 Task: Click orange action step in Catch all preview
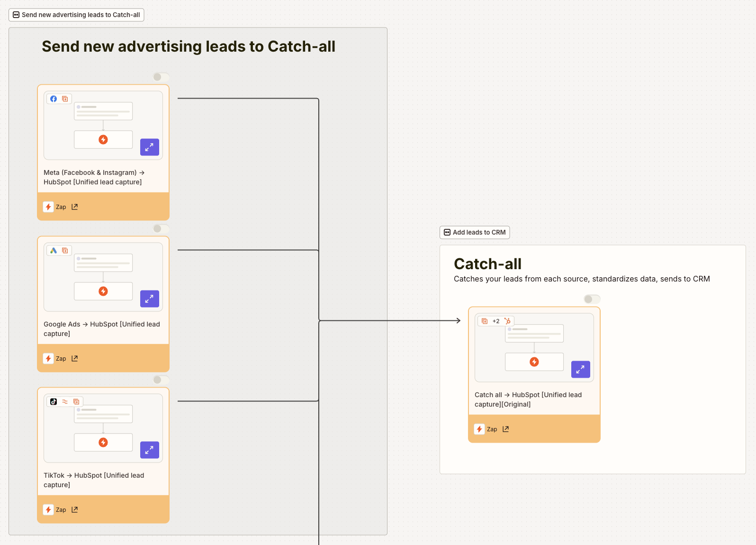534,362
